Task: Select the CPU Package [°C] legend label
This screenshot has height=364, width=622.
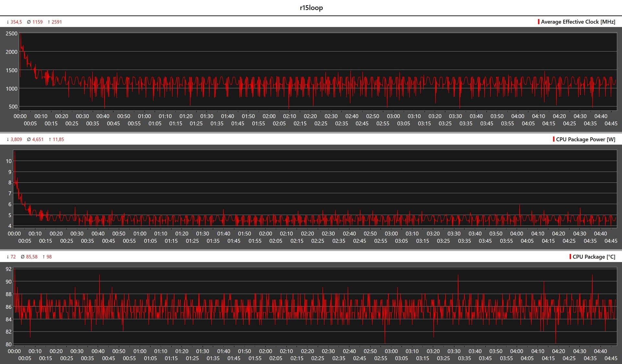Action: (594, 257)
